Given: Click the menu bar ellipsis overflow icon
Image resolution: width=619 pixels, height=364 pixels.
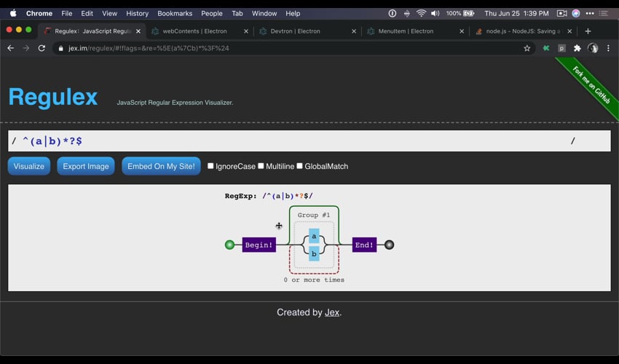Looking at the screenshot, I should 589,13.
